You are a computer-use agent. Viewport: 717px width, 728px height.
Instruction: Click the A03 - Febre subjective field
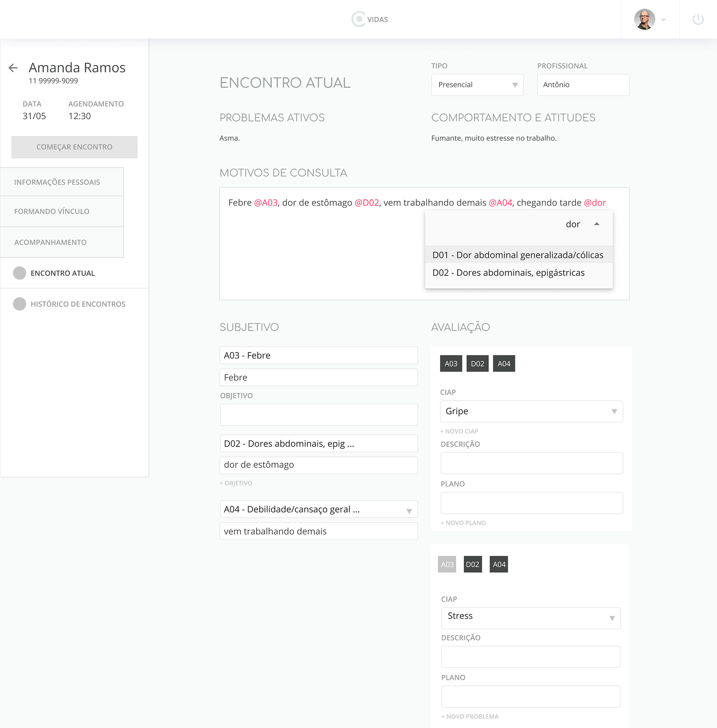(x=318, y=355)
